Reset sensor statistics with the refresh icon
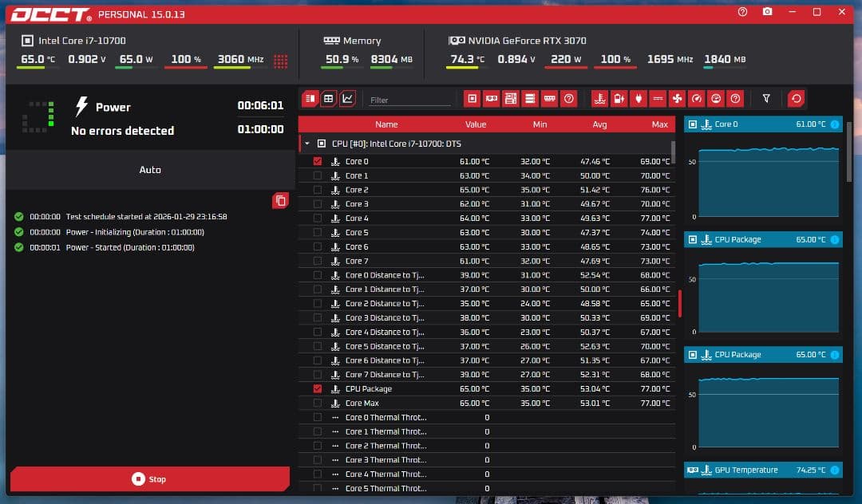 796,99
